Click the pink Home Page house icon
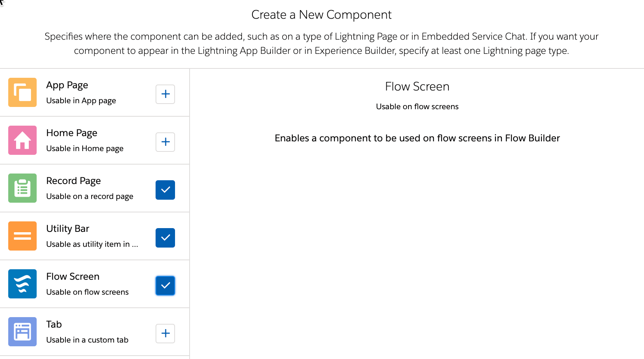The image size is (644, 359). coord(22,140)
